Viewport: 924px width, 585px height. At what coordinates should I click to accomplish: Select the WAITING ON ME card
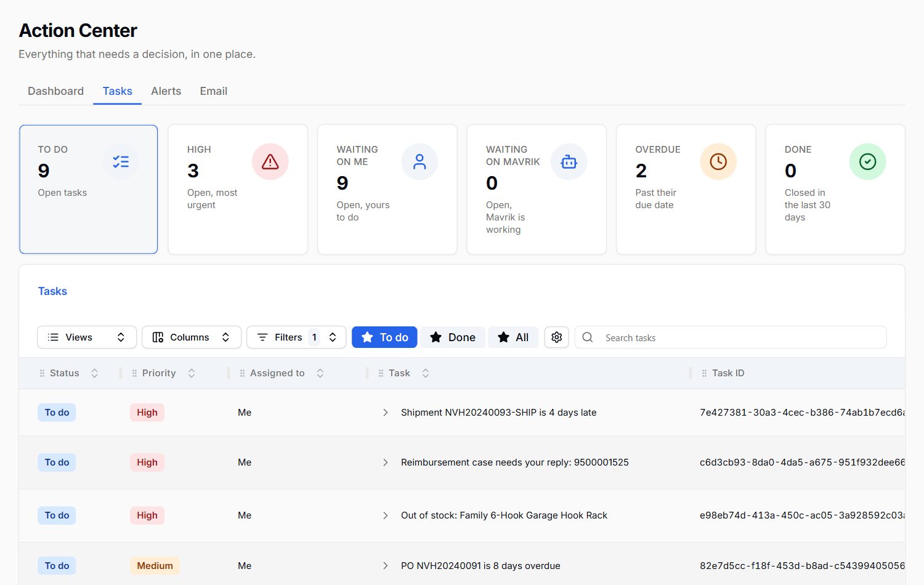pos(387,189)
